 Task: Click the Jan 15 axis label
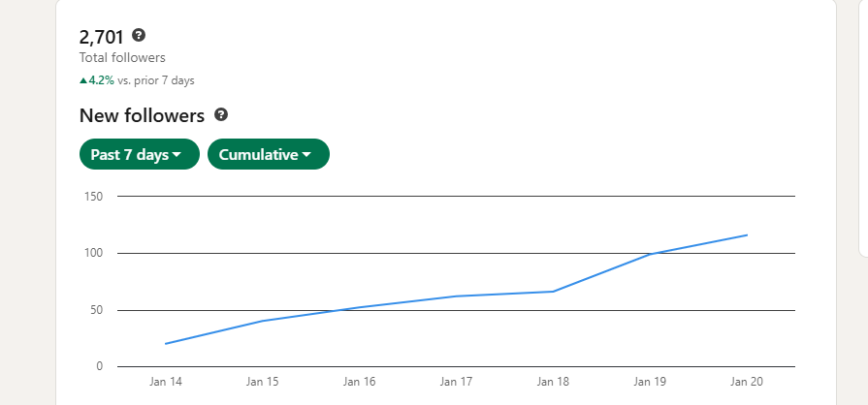click(x=263, y=382)
